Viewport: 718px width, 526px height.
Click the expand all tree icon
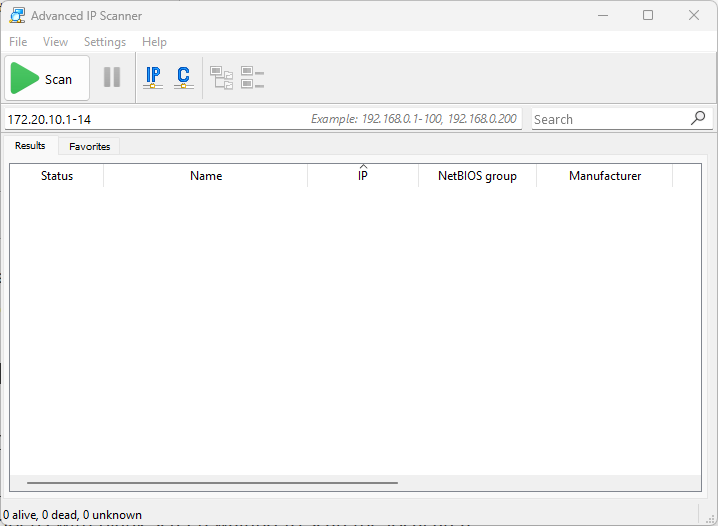[x=222, y=77]
